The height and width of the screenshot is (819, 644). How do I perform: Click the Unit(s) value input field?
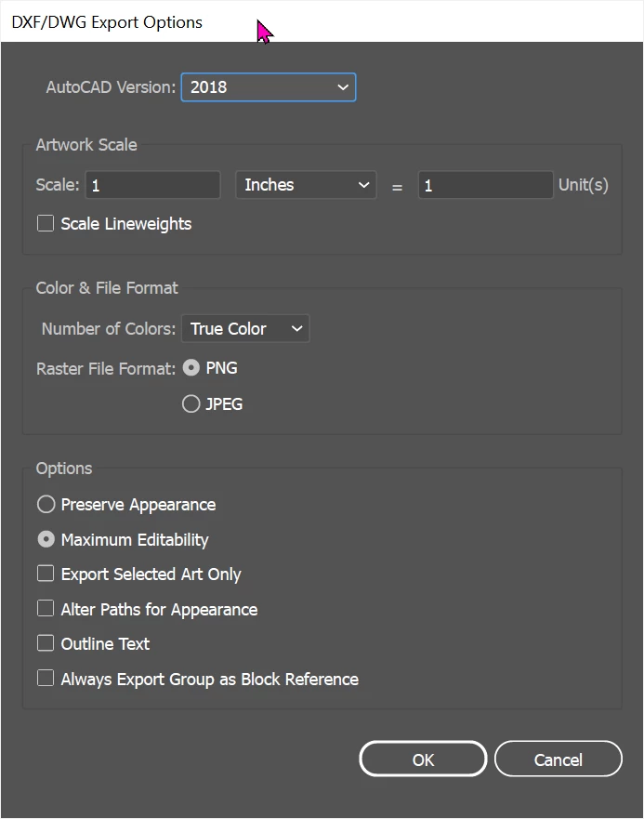485,185
